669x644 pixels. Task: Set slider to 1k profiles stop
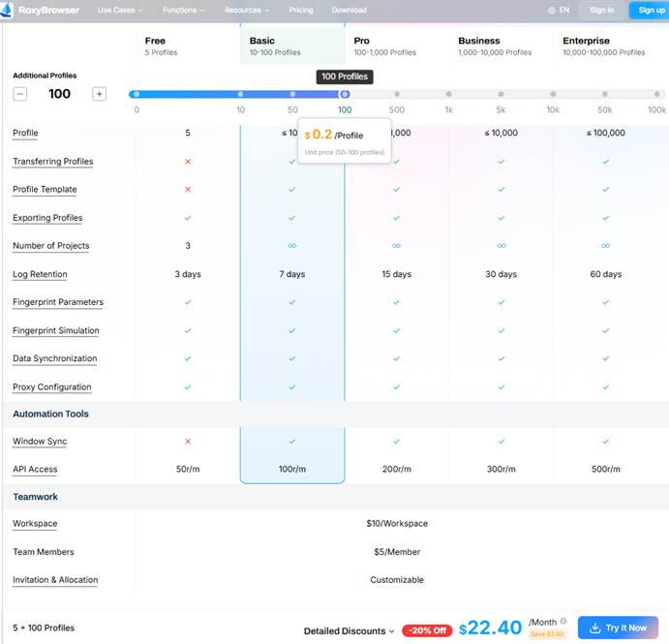click(x=449, y=94)
